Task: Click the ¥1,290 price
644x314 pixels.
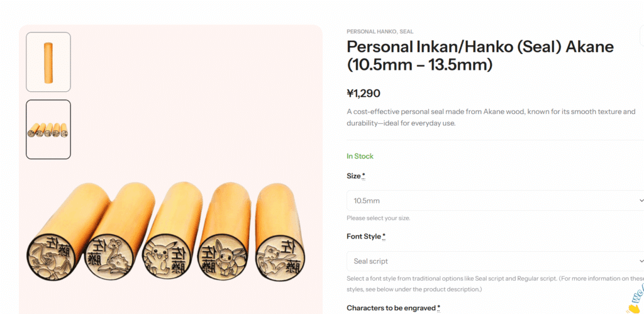Action: 364,93
